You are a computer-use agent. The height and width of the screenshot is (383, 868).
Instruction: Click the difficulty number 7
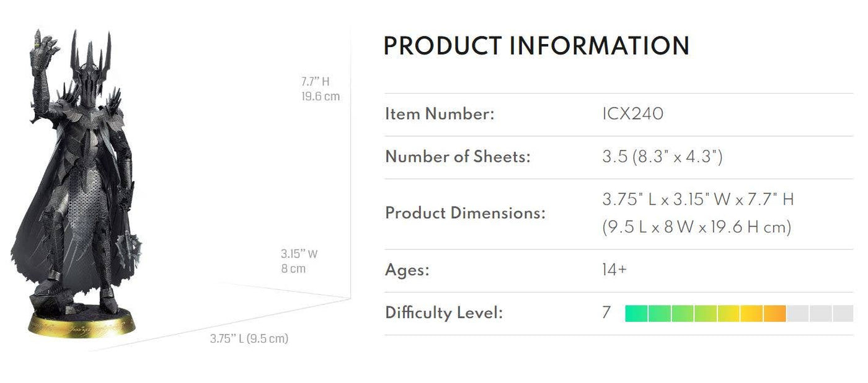pyautogui.click(x=606, y=313)
